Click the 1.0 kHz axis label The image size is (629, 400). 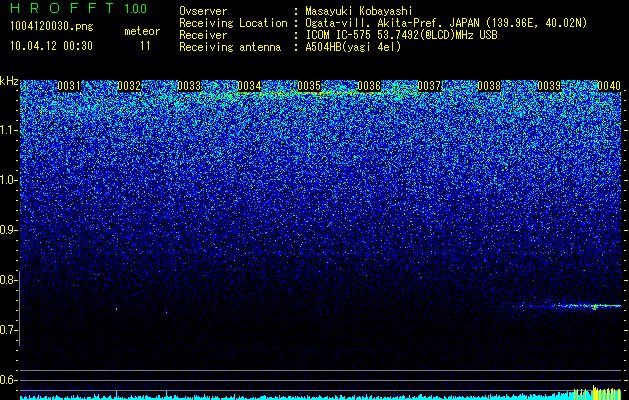coord(8,180)
